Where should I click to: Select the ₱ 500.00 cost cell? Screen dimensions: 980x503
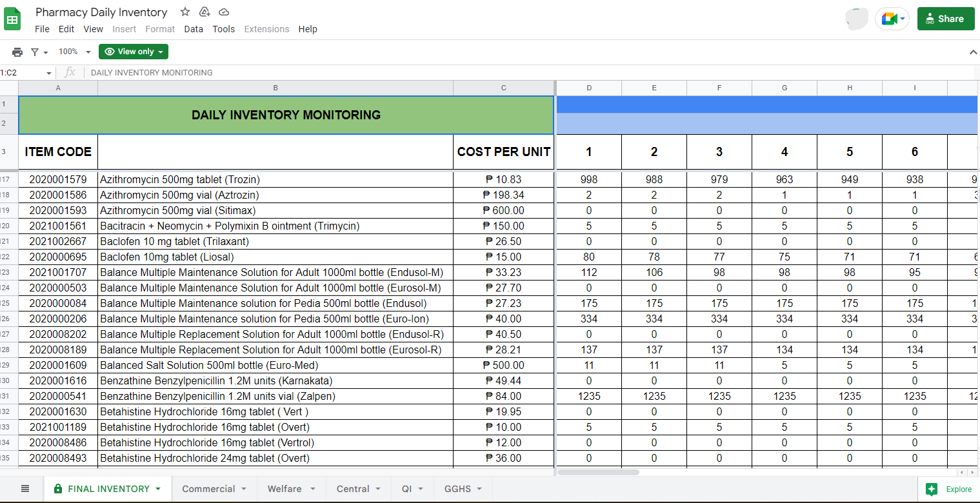tap(504, 365)
